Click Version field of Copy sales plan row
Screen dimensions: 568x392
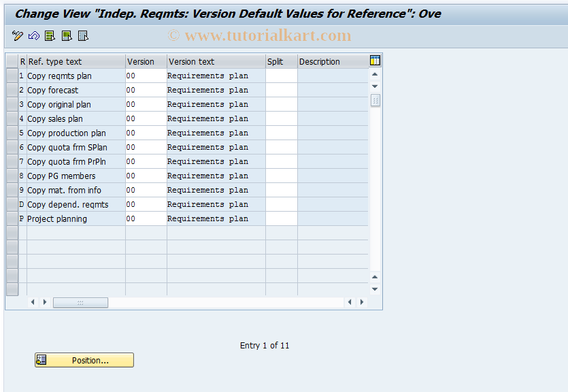tap(146, 118)
